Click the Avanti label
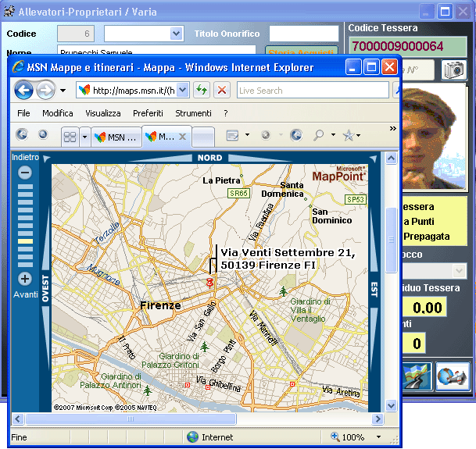This screenshot has width=476, height=449. click(26, 294)
